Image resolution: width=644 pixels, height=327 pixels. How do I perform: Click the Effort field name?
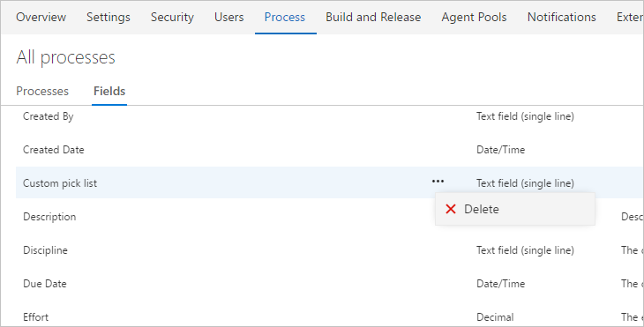pyautogui.click(x=36, y=317)
